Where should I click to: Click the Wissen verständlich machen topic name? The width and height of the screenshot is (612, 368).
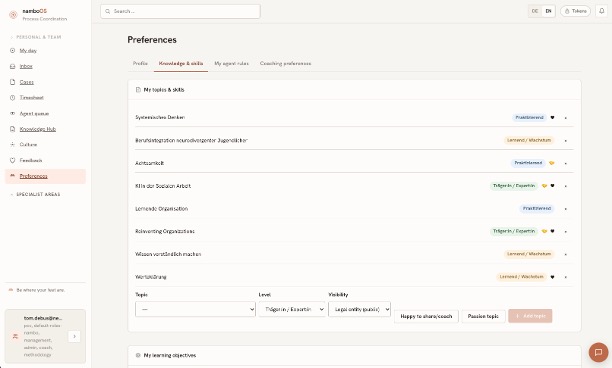coord(168,254)
